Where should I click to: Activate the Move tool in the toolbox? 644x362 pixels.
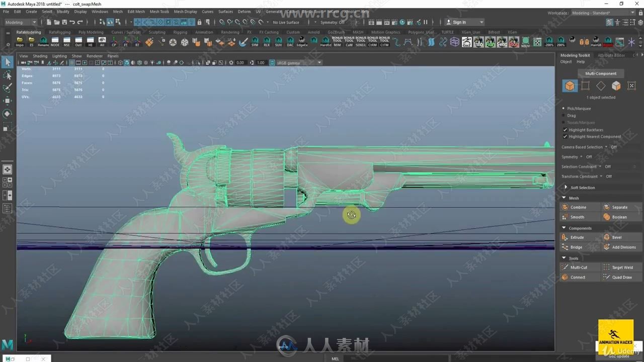[7, 101]
